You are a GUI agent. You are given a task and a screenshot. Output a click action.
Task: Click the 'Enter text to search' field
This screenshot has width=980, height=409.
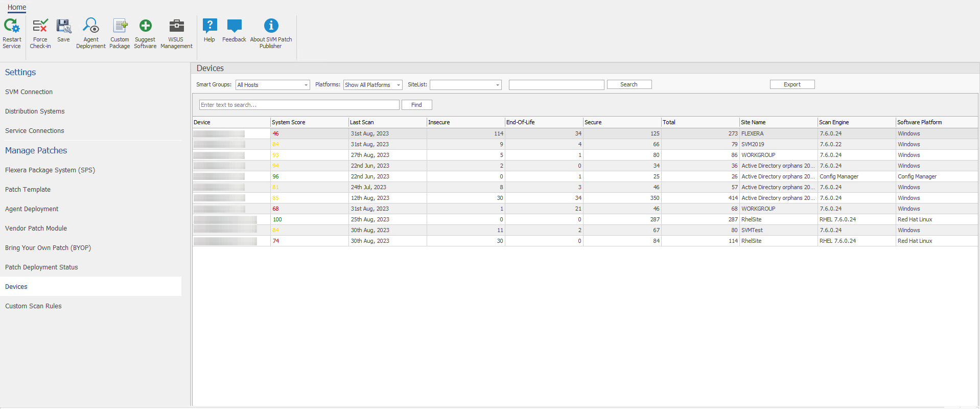pyautogui.click(x=299, y=105)
